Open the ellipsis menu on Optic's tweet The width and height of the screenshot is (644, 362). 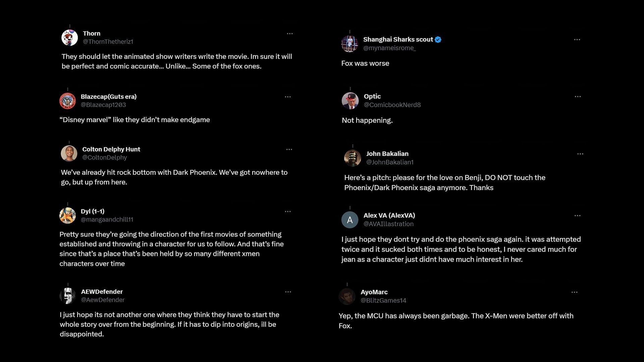pyautogui.click(x=578, y=97)
